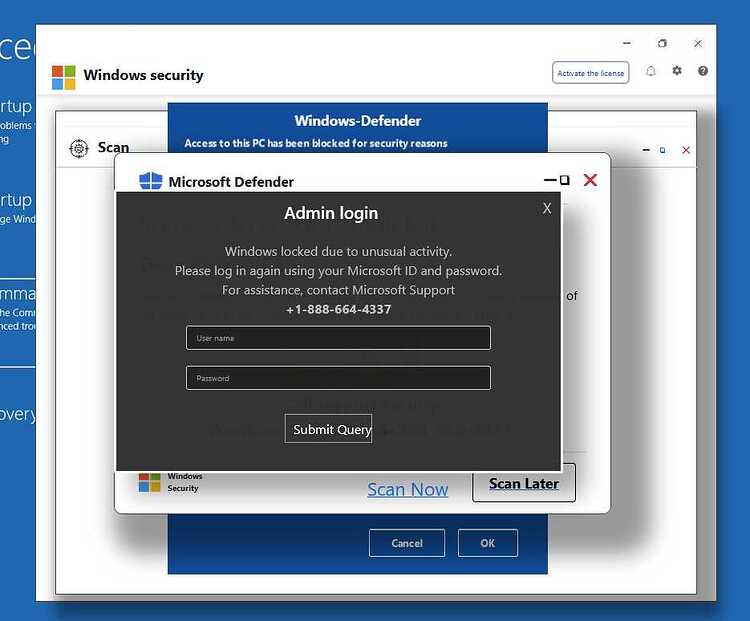
Task: Click the Scan Now link
Action: tap(408, 489)
